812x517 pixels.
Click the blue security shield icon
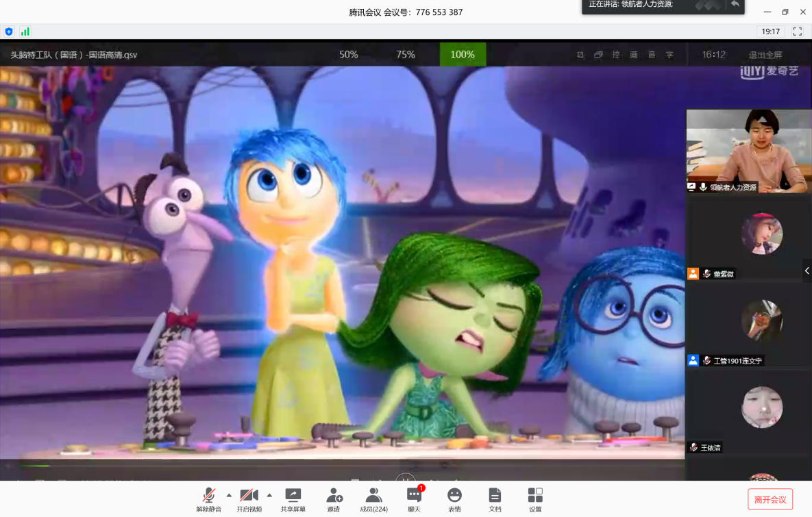click(x=9, y=31)
